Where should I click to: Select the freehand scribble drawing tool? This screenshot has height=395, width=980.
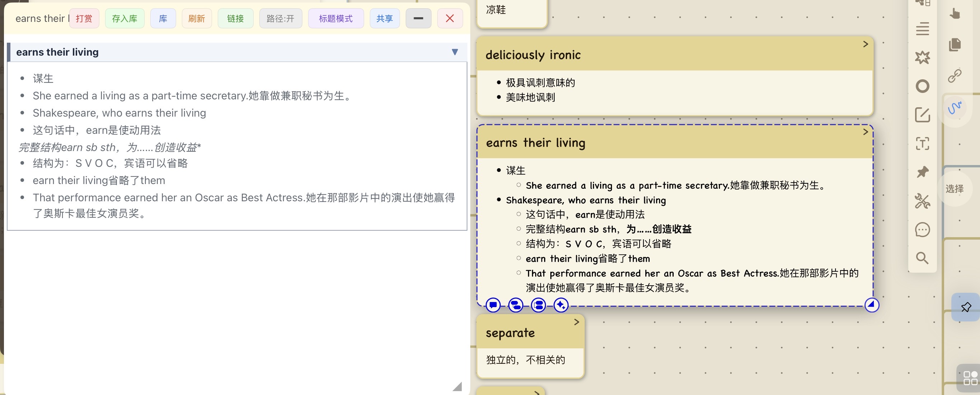pyautogui.click(x=955, y=108)
